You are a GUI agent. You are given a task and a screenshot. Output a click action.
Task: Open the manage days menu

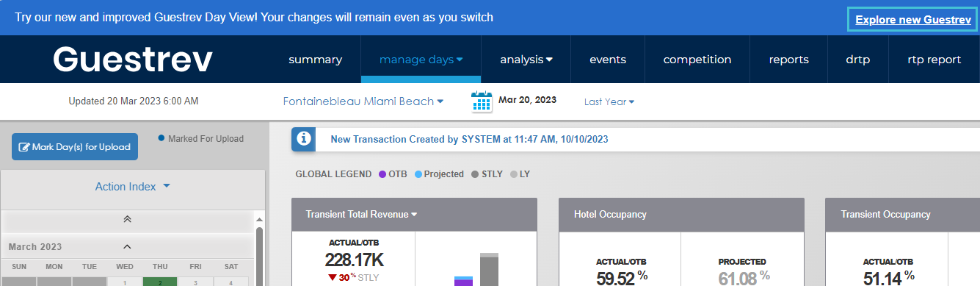click(421, 60)
